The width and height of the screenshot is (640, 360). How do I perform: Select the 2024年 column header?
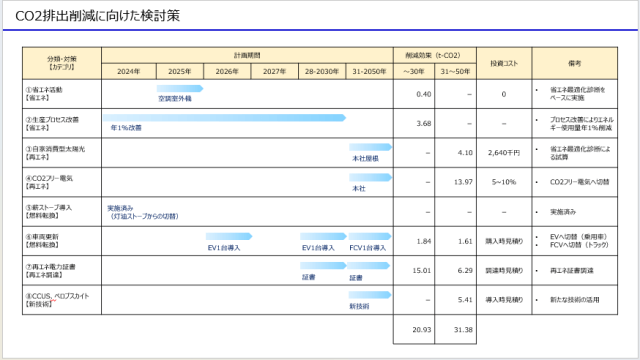point(129,71)
